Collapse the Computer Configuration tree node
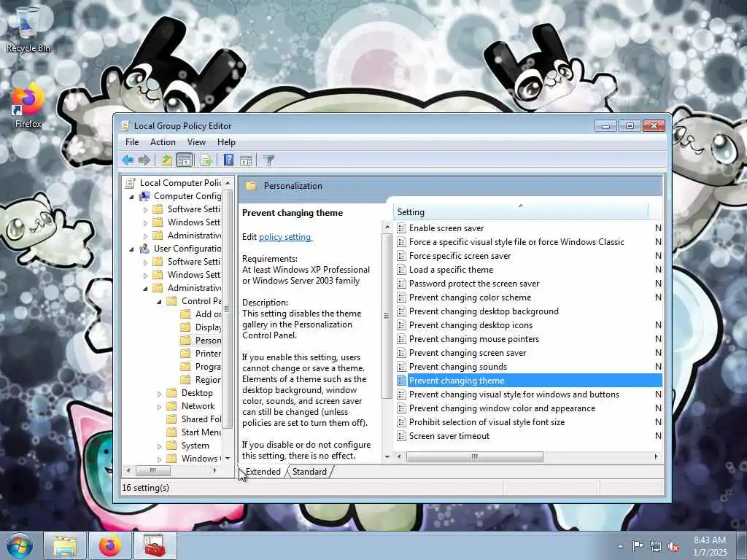The width and height of the screenshot is (747, 560). coord(131,196)
